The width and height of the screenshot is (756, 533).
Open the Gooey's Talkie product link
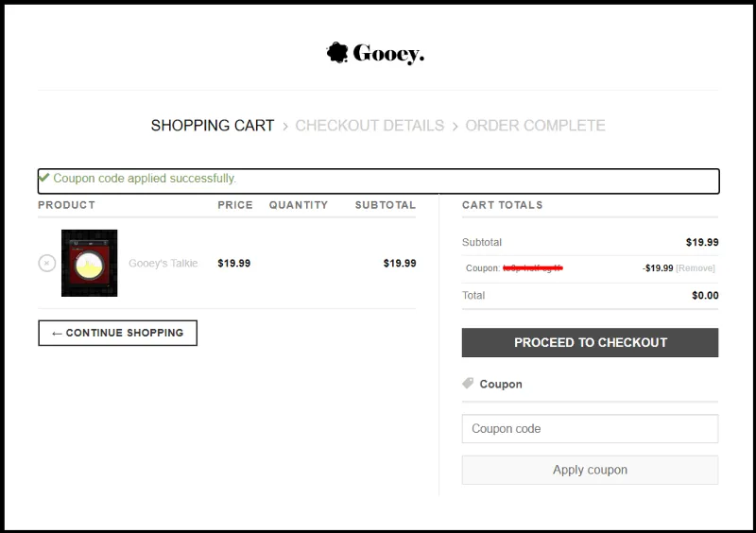point(163,263)
